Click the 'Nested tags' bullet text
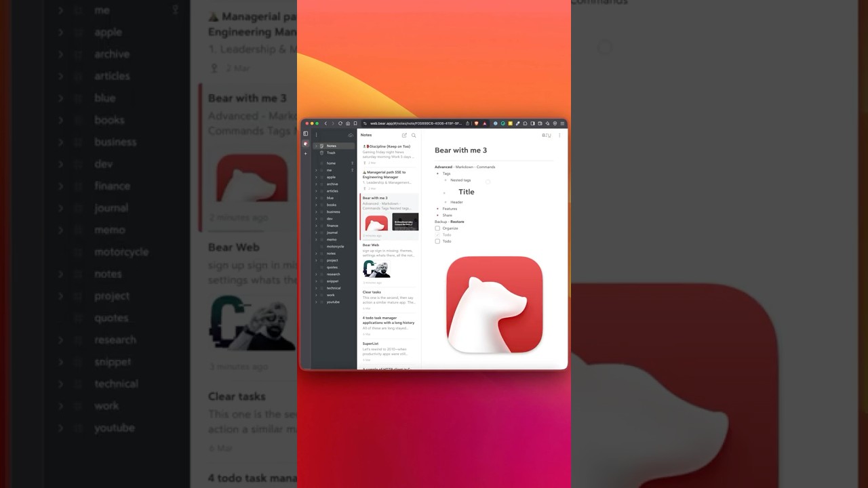868x488 pixels. [x=460, y=180]
